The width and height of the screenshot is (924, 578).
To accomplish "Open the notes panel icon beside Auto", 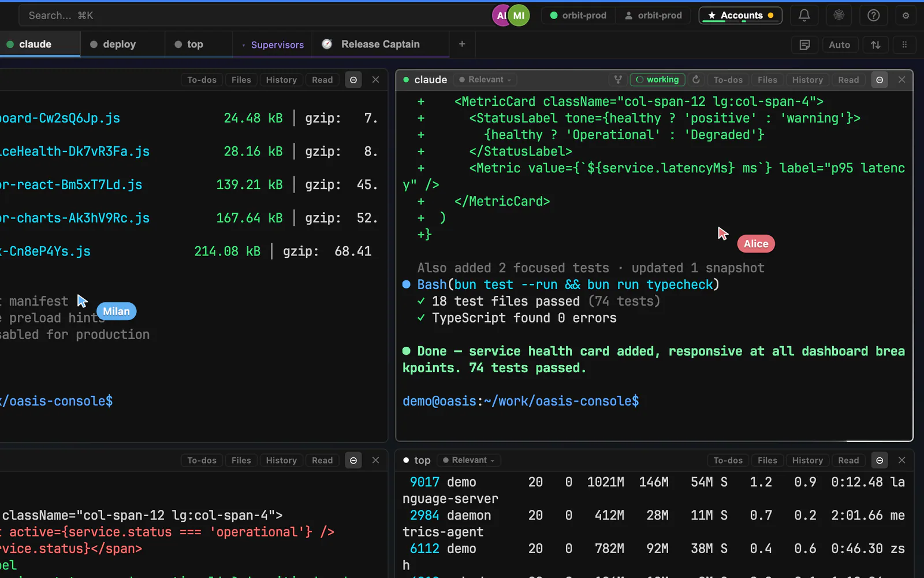I will [804, 45].
